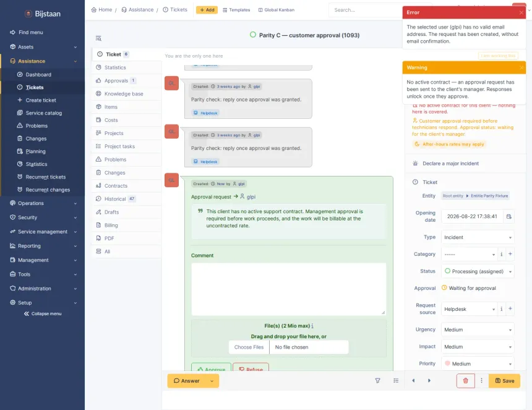
Task: Toggle the ticket tab panel collapse icon
Action: click(98, 38)
